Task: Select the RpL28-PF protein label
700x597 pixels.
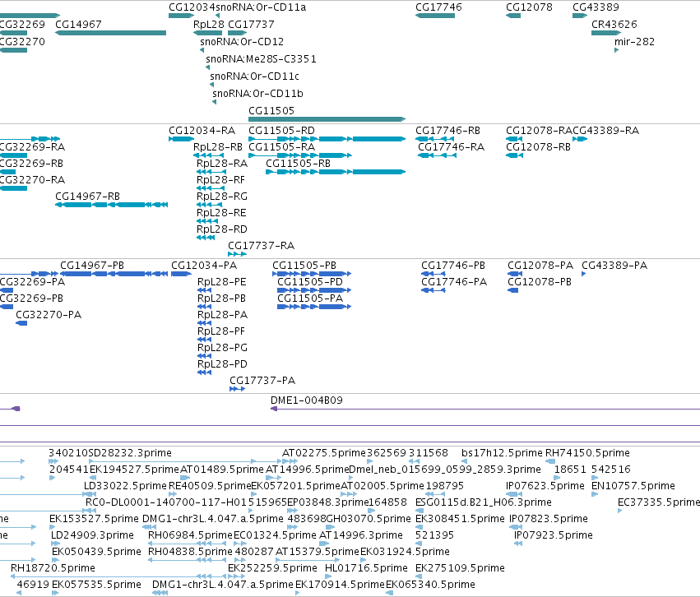Action: tap(221, 331)
